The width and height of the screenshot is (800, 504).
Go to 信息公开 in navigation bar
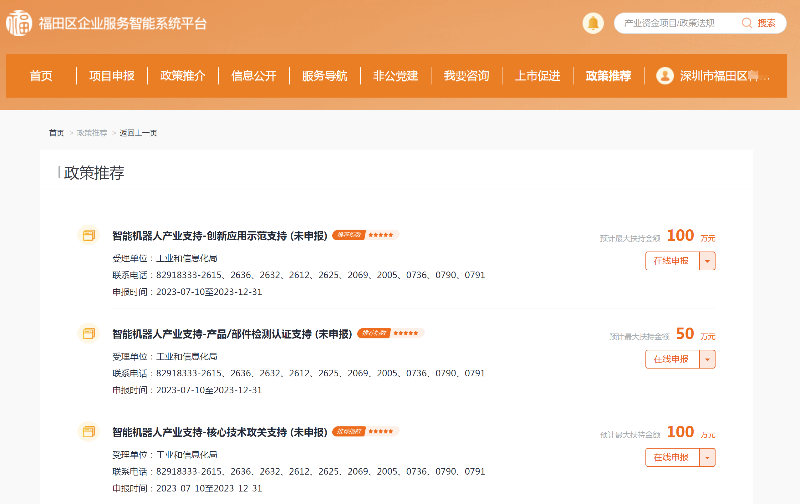coord(253,76)
